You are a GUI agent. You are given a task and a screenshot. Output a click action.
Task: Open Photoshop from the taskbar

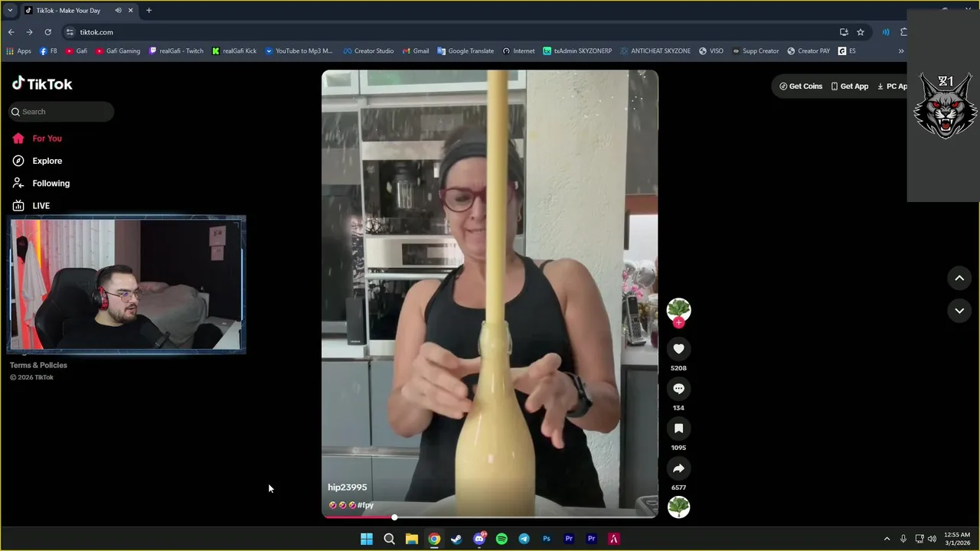click(x=547, y=539)
